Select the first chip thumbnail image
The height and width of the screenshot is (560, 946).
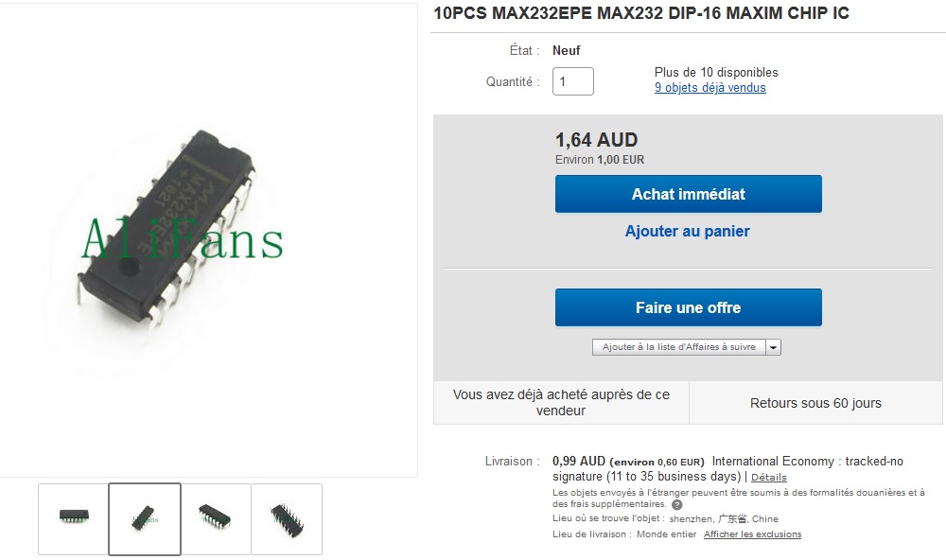[x=74, y=519]
